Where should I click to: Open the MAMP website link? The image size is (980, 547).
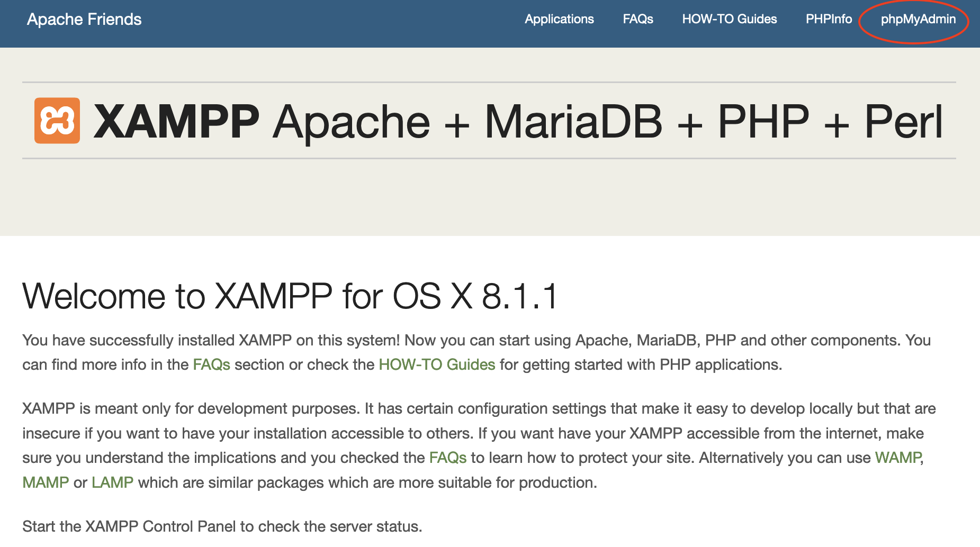[44, 482]
